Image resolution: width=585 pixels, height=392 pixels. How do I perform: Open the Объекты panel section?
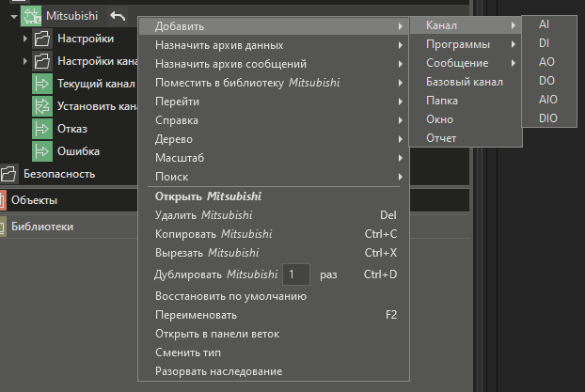pyautogui.click(x=34, y=200)
